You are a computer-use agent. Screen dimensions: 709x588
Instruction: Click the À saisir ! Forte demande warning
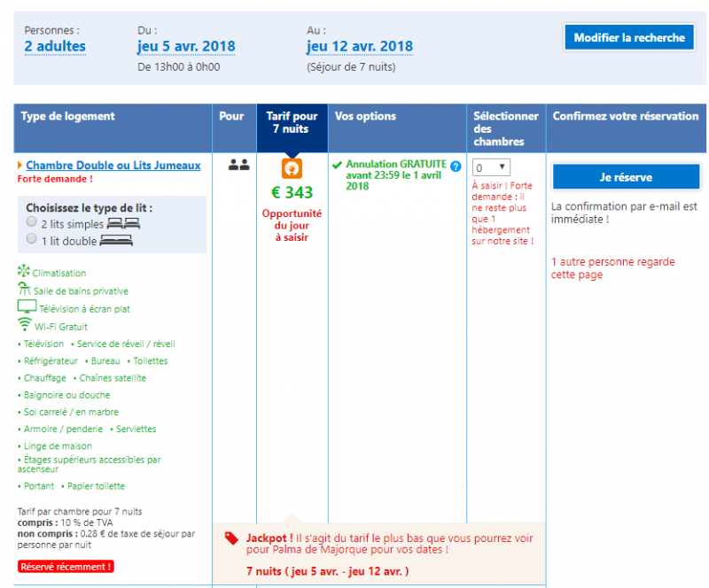(x=503, y=213)
